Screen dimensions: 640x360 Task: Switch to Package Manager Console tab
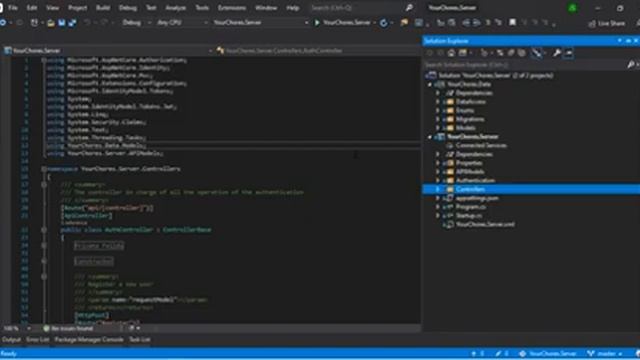click(x=89, y=340)
